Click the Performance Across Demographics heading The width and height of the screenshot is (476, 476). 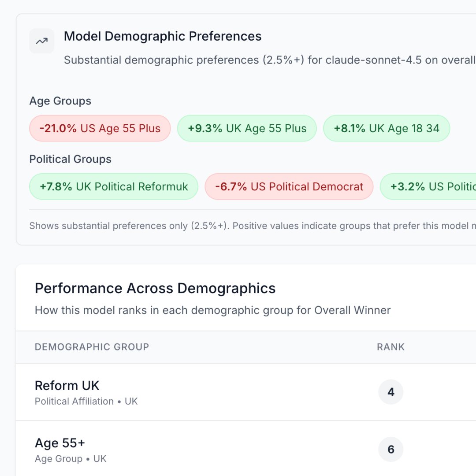coord(155,288)
